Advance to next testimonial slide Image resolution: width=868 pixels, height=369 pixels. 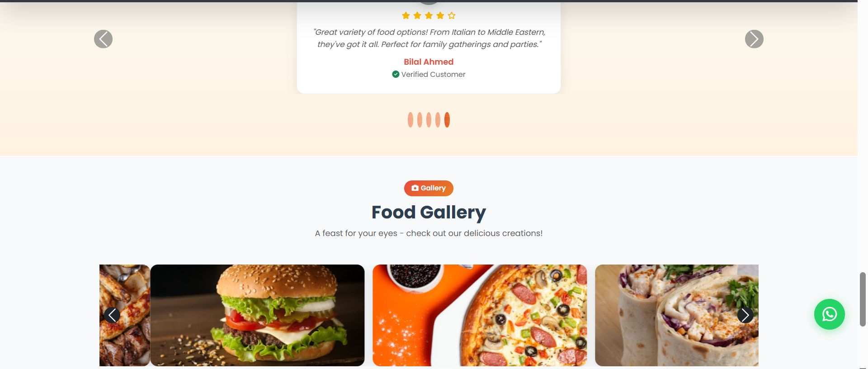(754, 39)
